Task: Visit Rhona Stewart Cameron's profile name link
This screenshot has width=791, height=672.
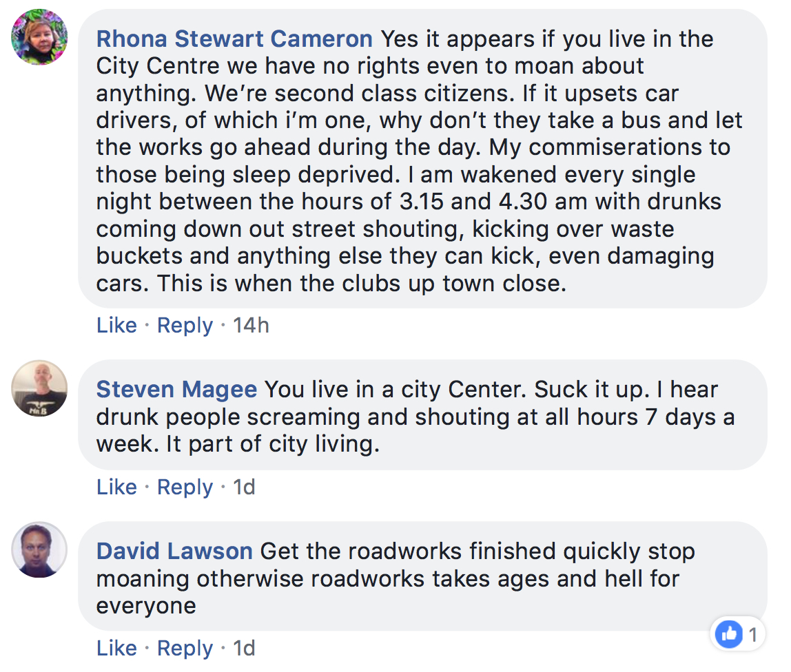Action: pos(234,39)
